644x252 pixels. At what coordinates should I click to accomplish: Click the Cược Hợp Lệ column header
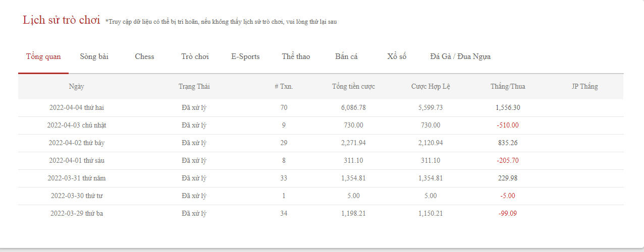pos(431,87)
